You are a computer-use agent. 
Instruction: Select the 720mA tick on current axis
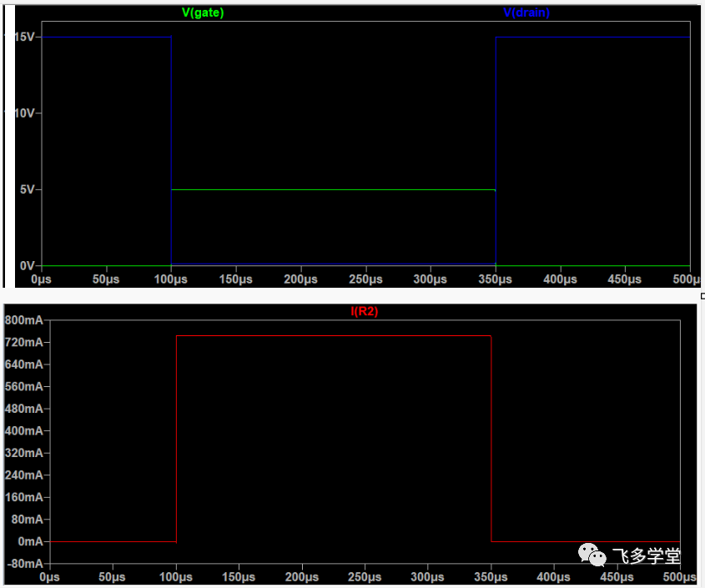(x=25, y=343)
